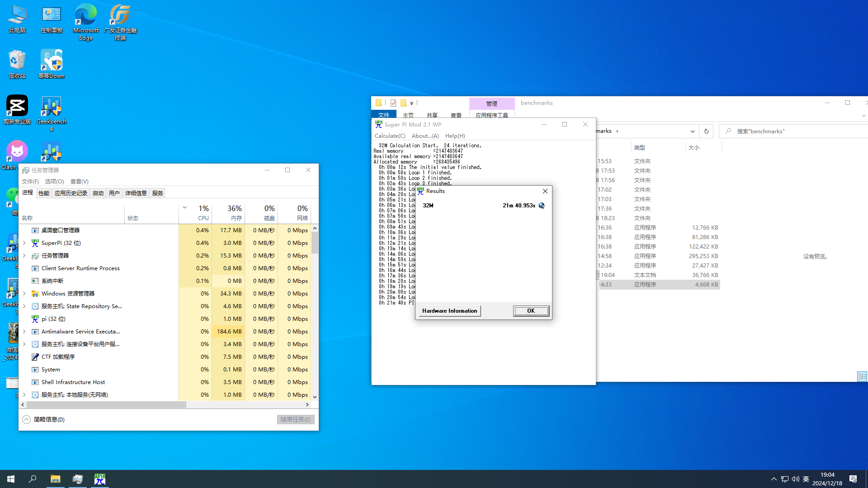Open the notification center icon
The width and height of the screenshot is (868, 488).
pos(853,479)
